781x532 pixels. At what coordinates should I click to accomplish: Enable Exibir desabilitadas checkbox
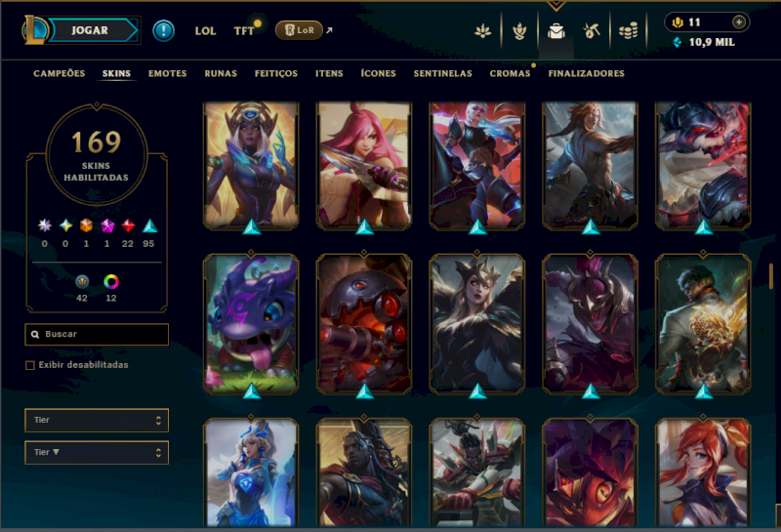tap(30, 365)
